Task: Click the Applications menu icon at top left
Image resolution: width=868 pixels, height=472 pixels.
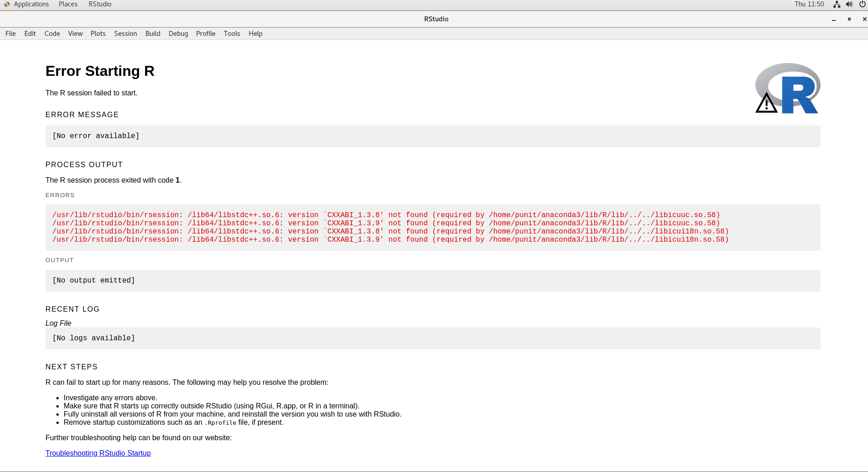Action: tap(6, 4)
